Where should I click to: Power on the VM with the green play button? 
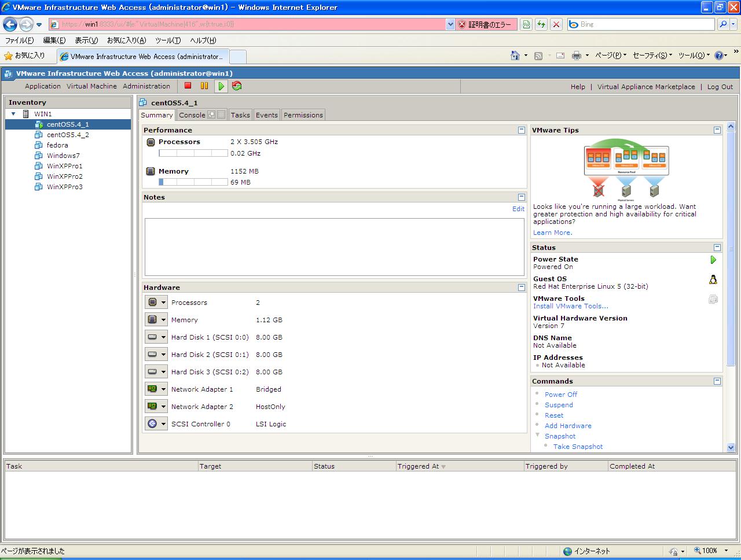(221, 86)
